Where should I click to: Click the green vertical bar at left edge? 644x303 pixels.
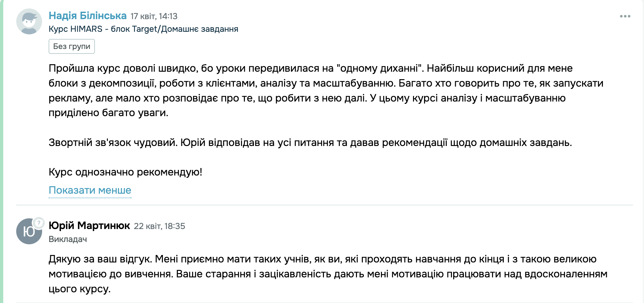[2, 151]
